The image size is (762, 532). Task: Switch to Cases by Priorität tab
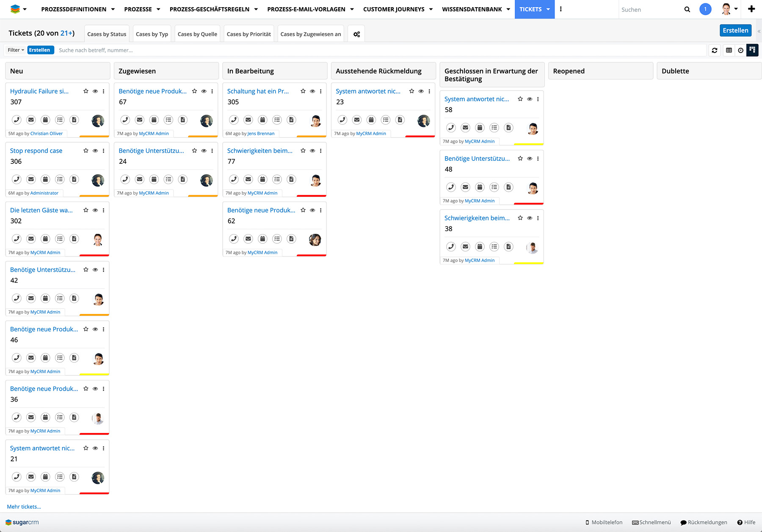(x=248, y=34)
